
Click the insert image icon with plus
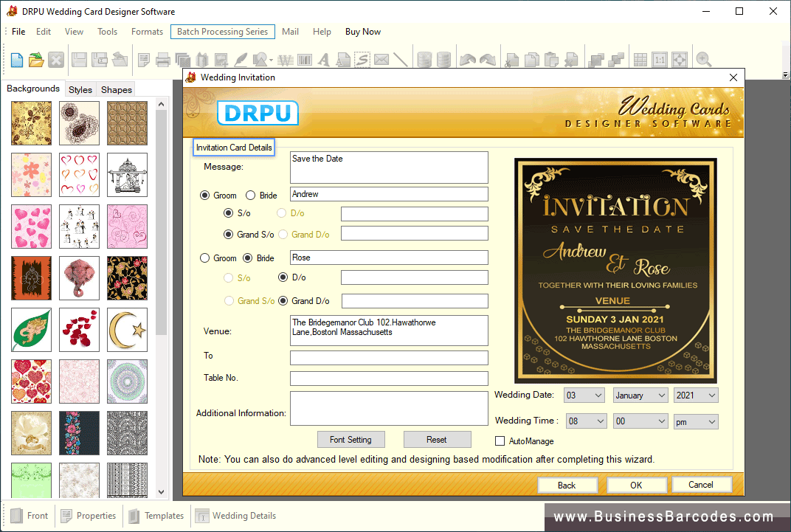pyautogui.click(x=221, y=60)
